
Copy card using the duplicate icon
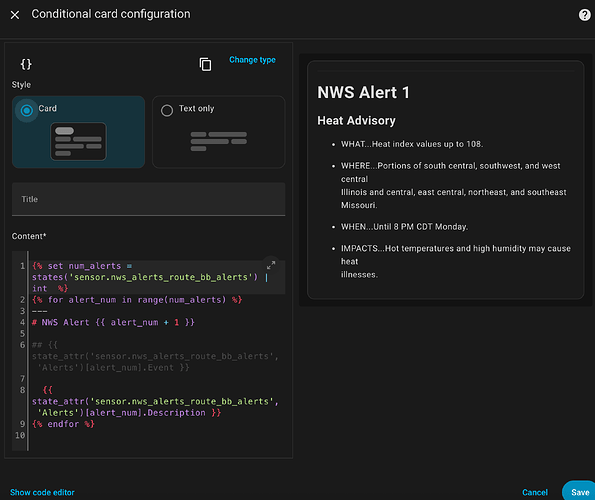(x=205, y=64)
